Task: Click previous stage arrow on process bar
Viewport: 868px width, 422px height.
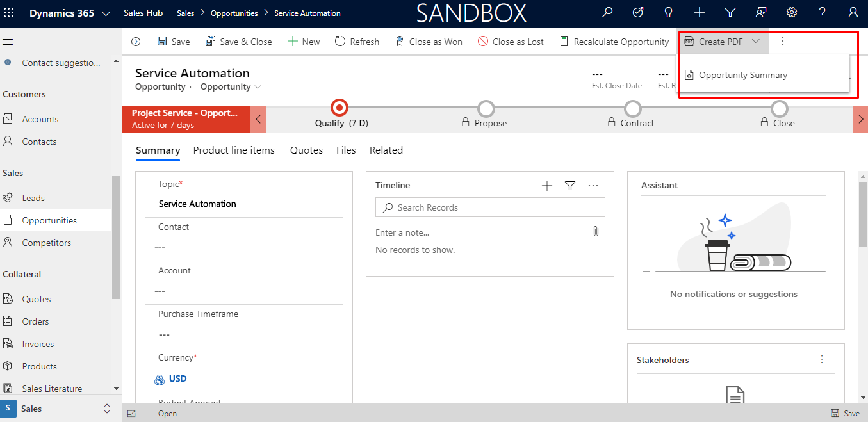Action: [258, 118]
